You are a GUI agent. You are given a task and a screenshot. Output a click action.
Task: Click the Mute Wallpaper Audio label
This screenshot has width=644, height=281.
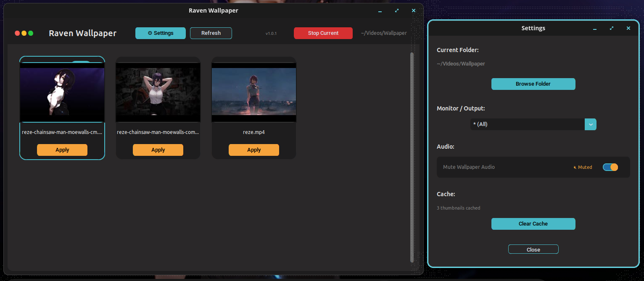coord(469,167)
